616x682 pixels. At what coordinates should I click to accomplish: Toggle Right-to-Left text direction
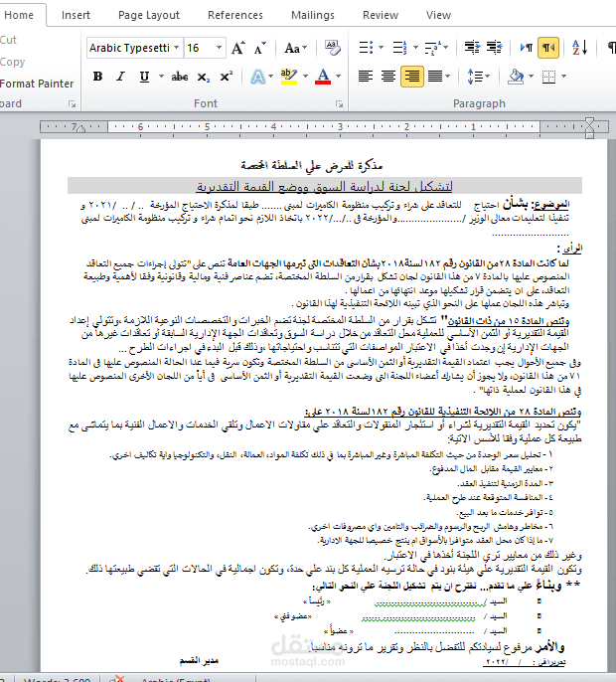547,48
